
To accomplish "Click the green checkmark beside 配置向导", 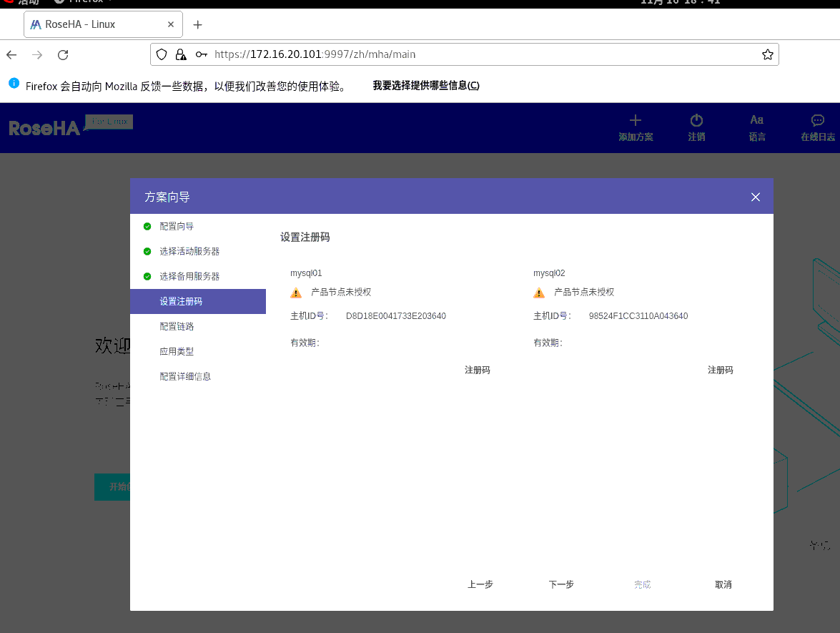I will [x=147, y=226].
